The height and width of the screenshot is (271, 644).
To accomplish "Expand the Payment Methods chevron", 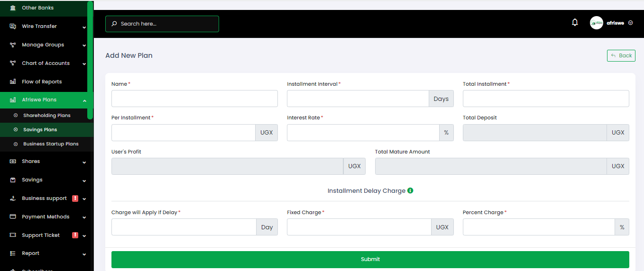I will point(84,217).
